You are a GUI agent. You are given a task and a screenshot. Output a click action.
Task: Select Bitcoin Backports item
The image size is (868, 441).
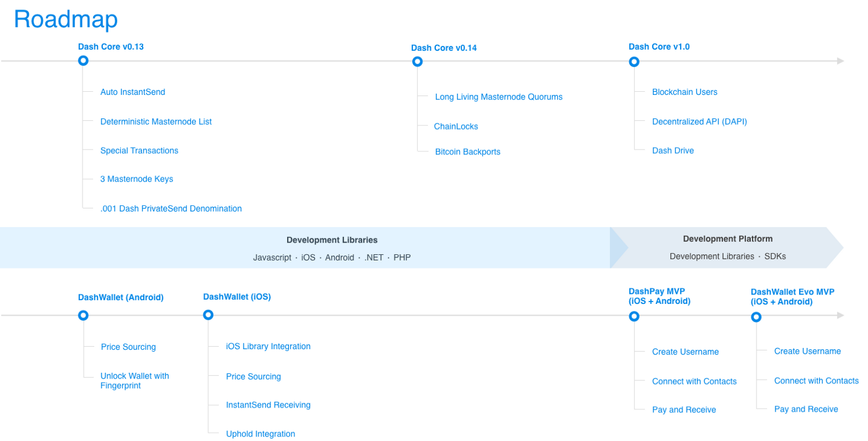(x=467, y=152)
